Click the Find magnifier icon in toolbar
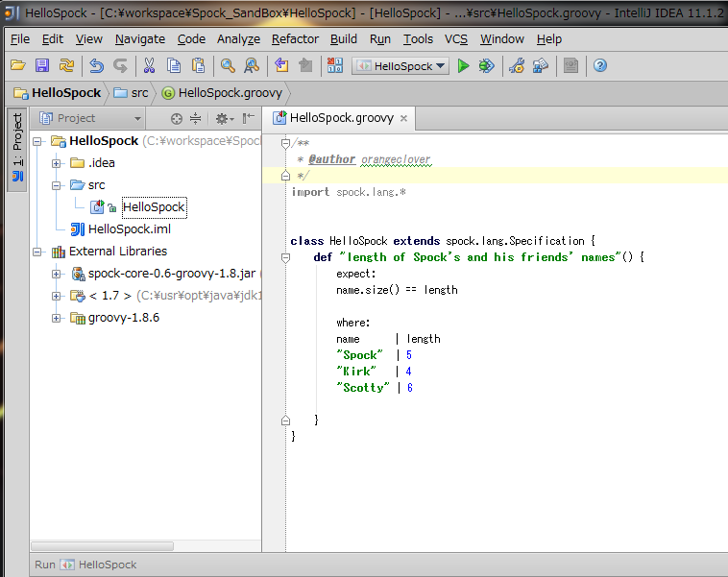 (x=228, y=66)
